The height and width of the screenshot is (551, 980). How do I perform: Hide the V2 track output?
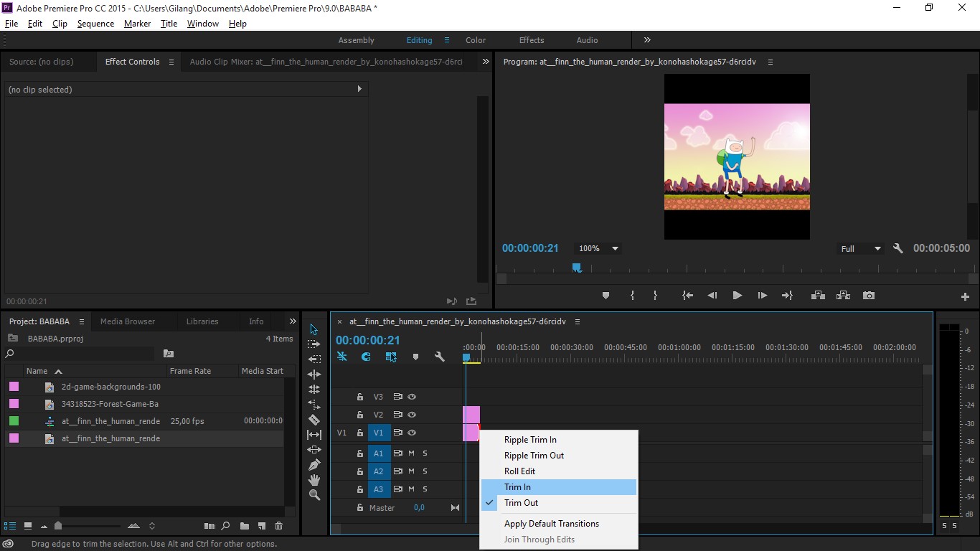(x=413, y=415)
